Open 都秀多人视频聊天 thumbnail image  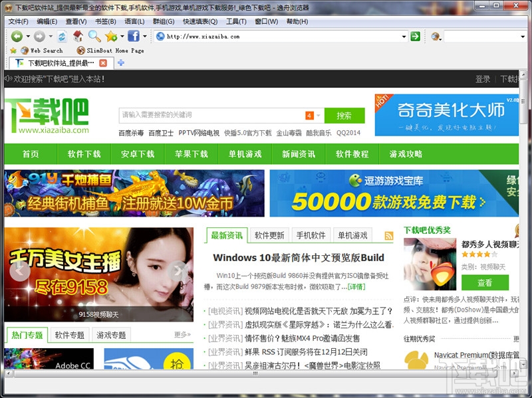tap(430, 264)
